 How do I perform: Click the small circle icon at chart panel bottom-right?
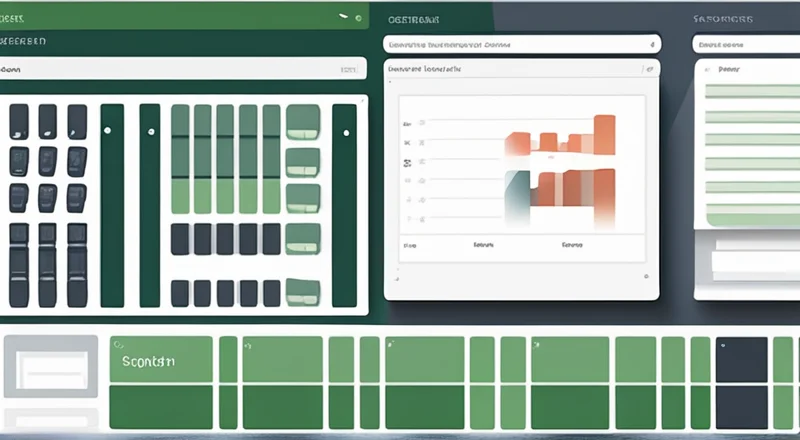click(x=647, y=275)
